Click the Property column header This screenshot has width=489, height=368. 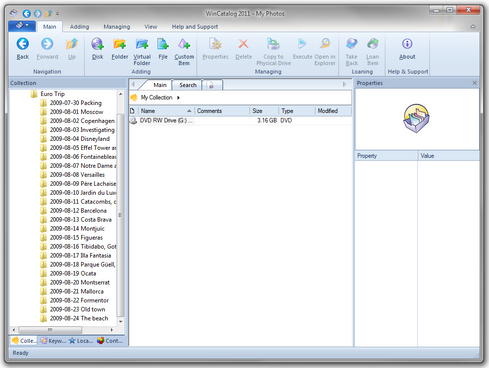point(386,156)
